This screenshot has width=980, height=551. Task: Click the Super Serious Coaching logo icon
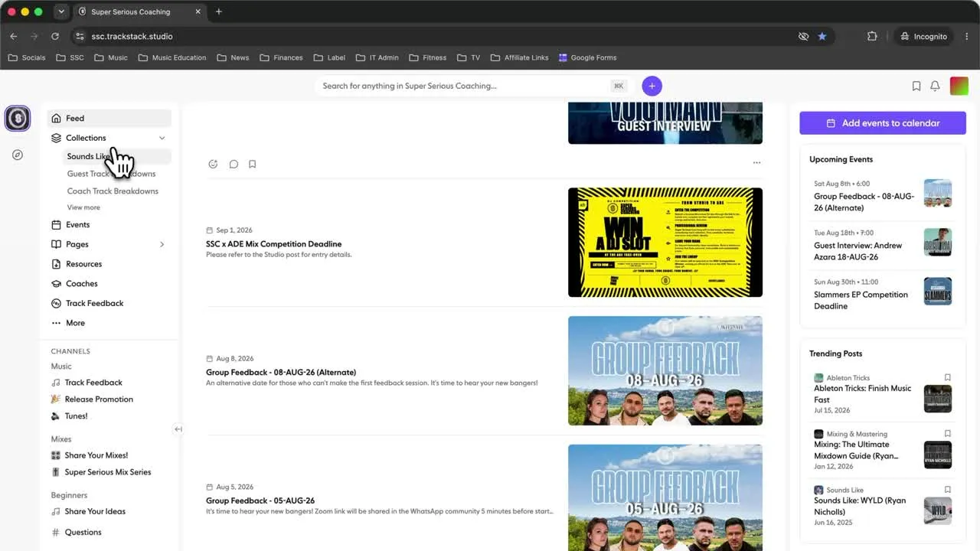[17, 119]
